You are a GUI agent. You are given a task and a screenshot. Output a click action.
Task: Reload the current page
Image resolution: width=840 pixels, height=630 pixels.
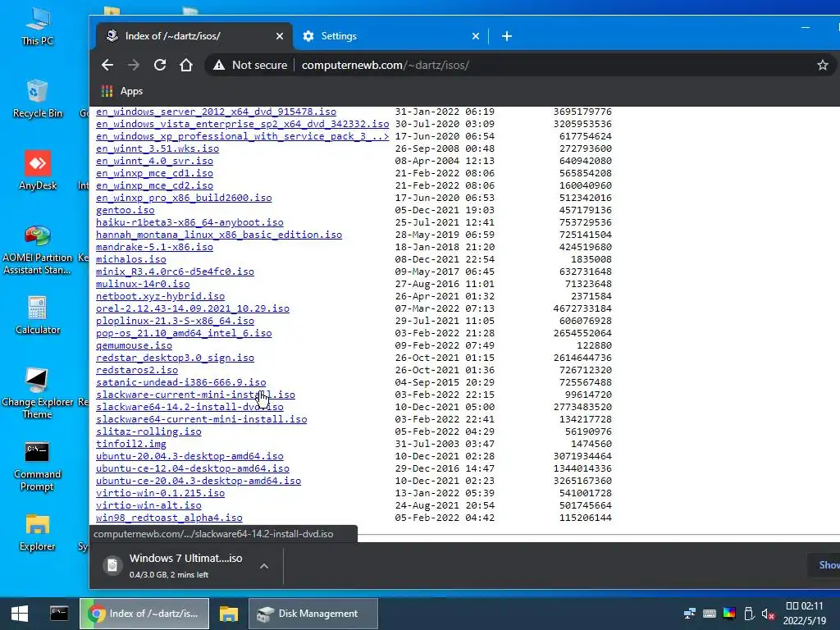pos(160,65)
